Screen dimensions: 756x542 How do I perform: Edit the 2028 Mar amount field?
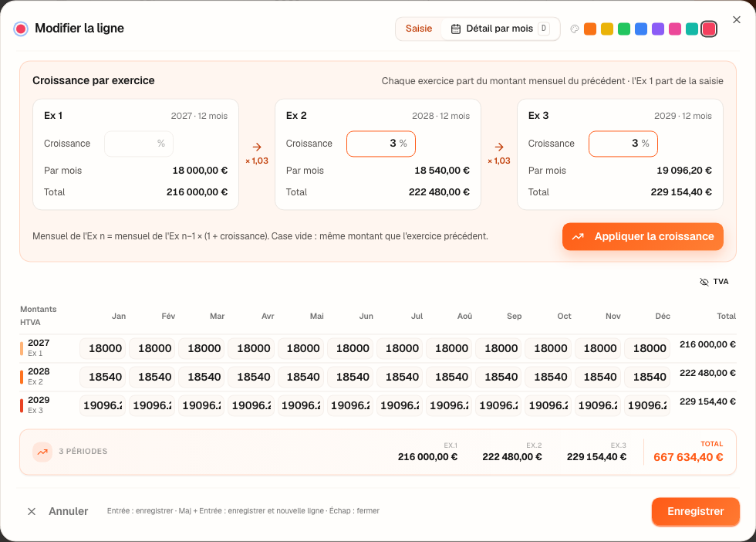201,377
